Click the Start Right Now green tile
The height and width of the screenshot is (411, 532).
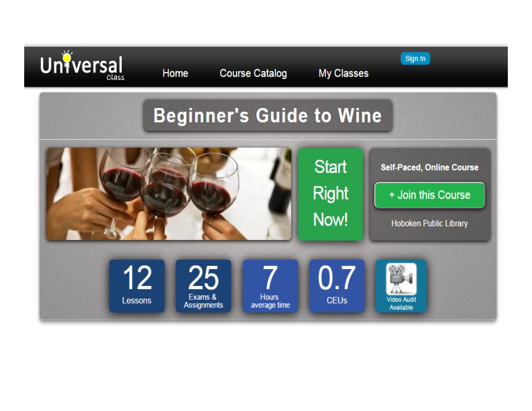click(x=330, y=194)
